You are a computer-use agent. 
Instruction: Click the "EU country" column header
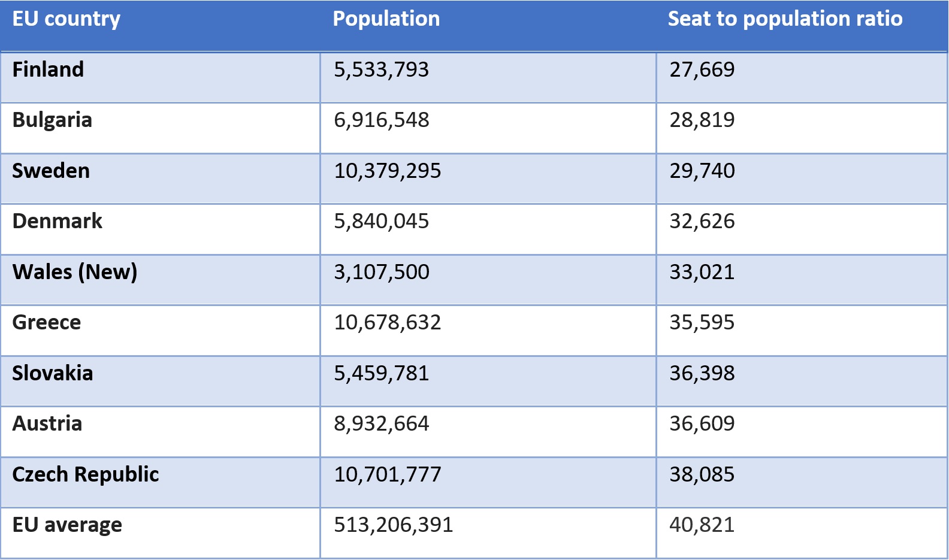[66, 19]
